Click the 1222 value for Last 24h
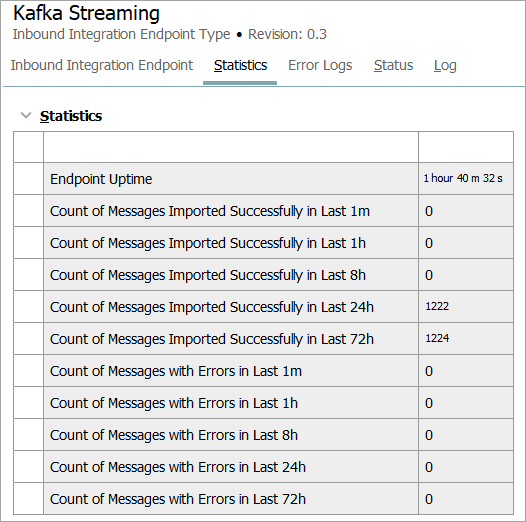 (437, 306)
